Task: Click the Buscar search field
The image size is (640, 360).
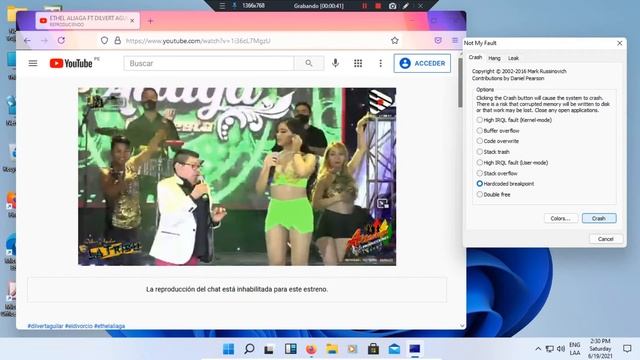Action: [209, 63]
